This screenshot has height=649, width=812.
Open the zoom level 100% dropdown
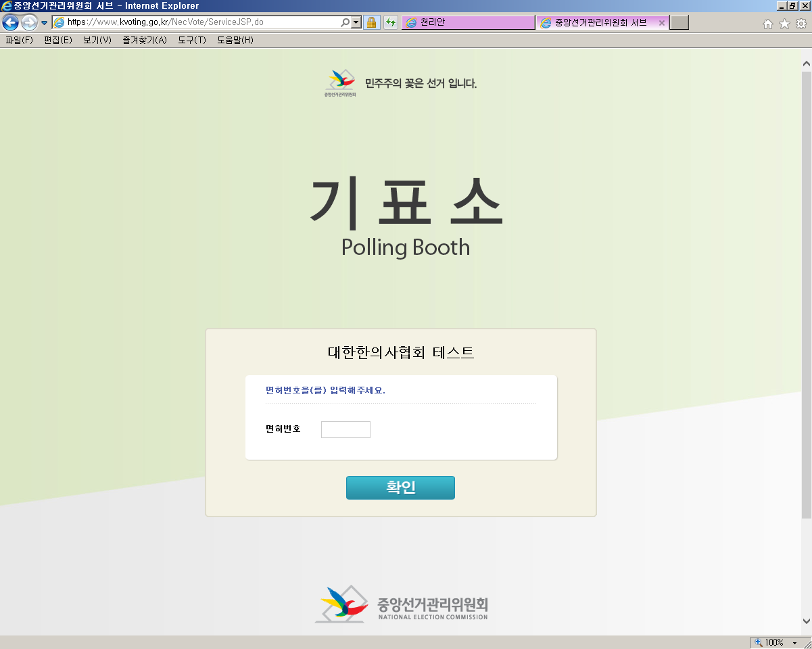(794, 642)
